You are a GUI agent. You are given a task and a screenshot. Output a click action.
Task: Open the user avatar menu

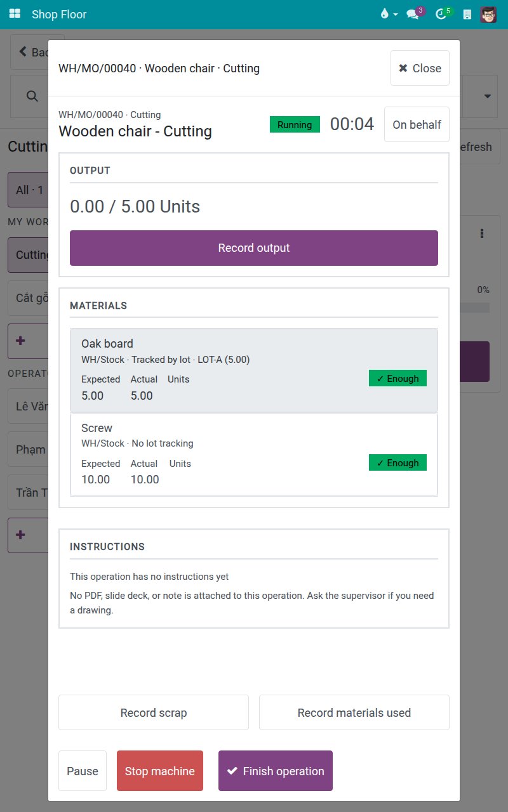488,14
